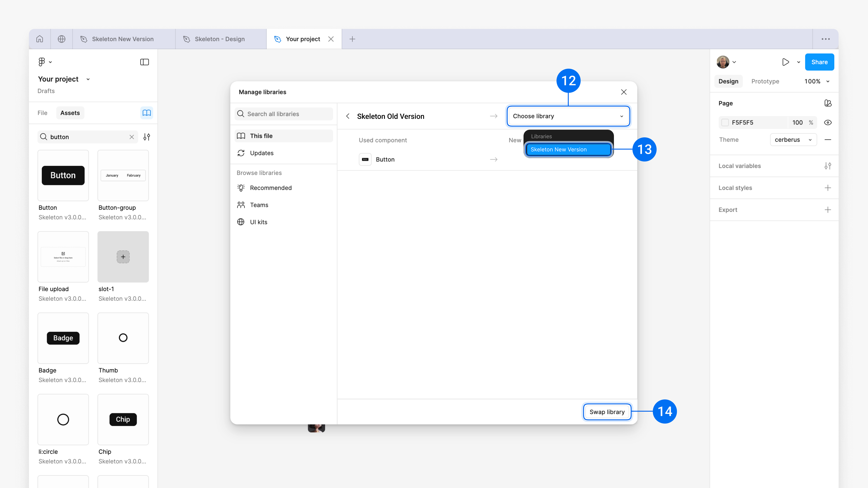This screenshot has height=488, width=868.
Task: Expand the cerberus Theme dropdown
Action: point(793,139)
